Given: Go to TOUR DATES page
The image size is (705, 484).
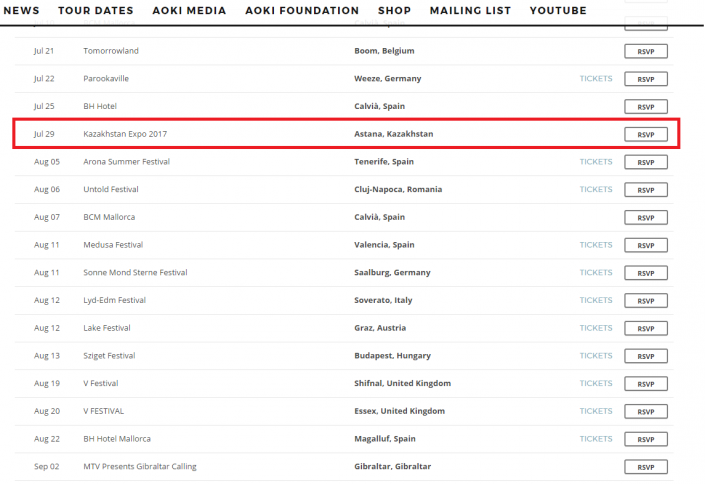Looking at the screenshot, I should (95, 11).
